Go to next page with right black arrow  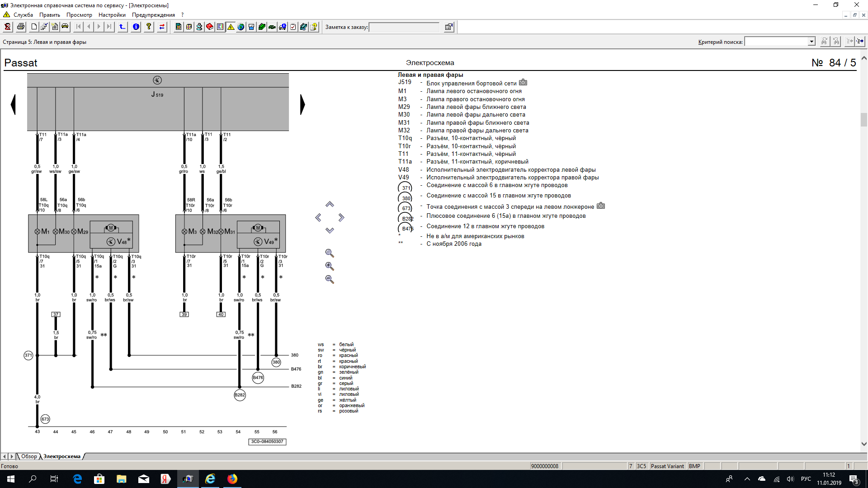302,104
